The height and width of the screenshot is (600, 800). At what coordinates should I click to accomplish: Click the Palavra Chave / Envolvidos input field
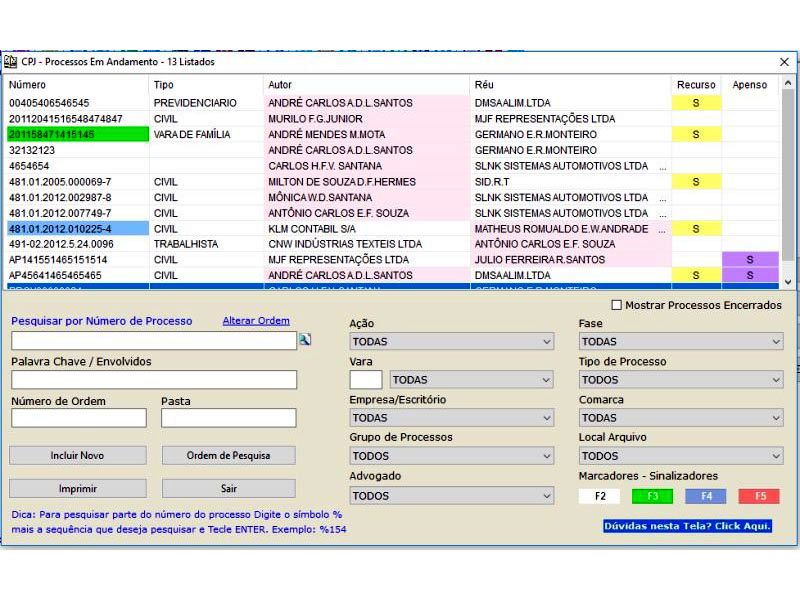[154, 380]
